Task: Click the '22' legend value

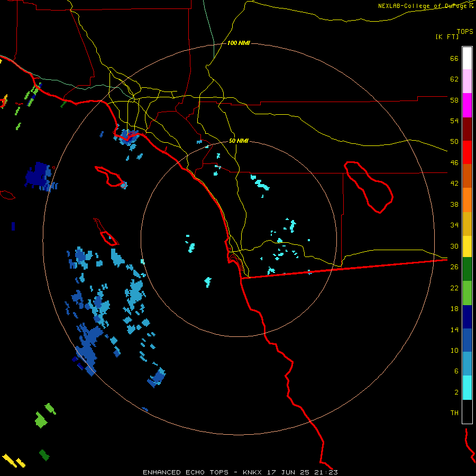Action: (454, 288)
